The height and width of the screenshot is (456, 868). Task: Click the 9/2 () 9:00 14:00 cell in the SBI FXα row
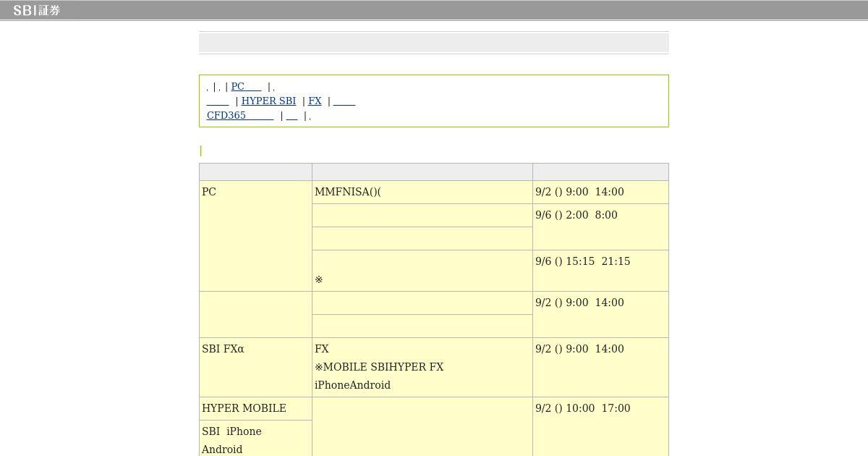(x=600, y=367)
